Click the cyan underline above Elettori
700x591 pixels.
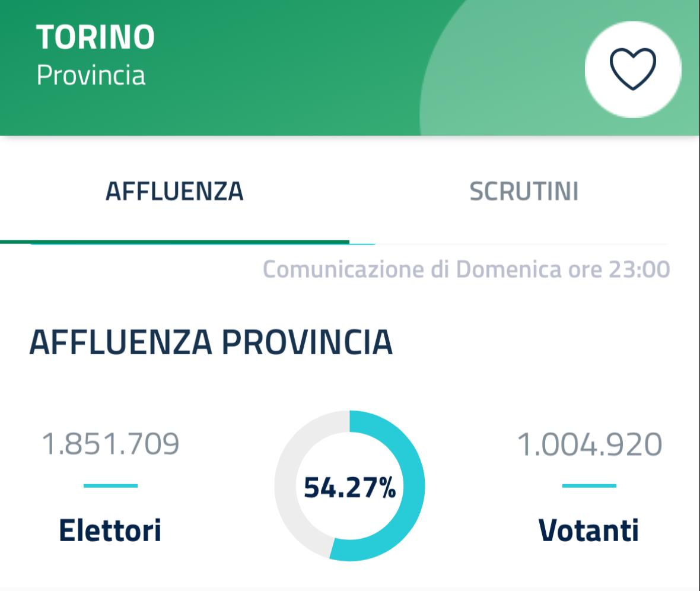(x=110, y=486)
